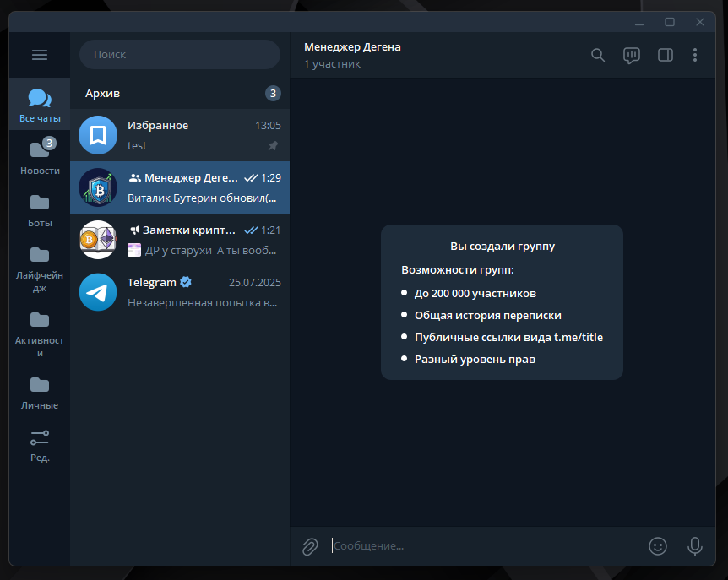Open the 'Личные' folder
Screen dimensions: 728x580
click(40, 393)
